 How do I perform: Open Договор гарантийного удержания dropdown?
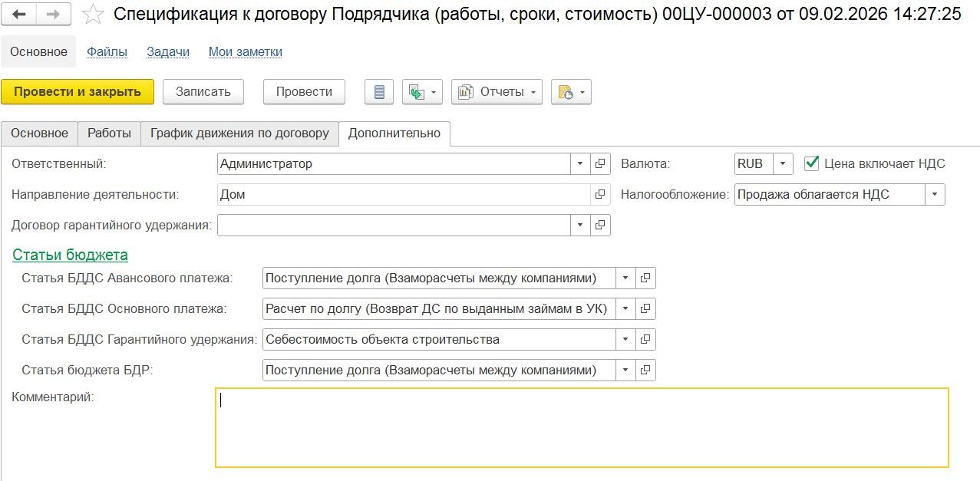(x=580, y=226)
